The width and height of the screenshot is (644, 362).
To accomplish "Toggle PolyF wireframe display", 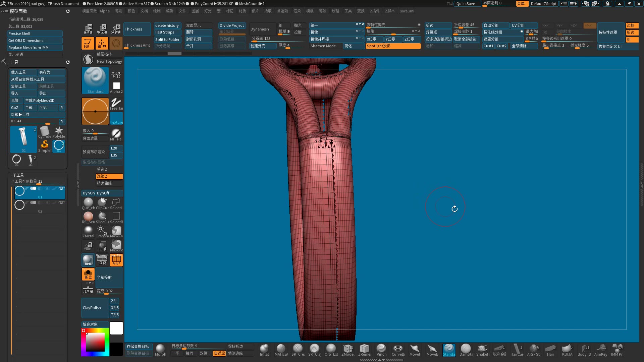I will 116,260.
